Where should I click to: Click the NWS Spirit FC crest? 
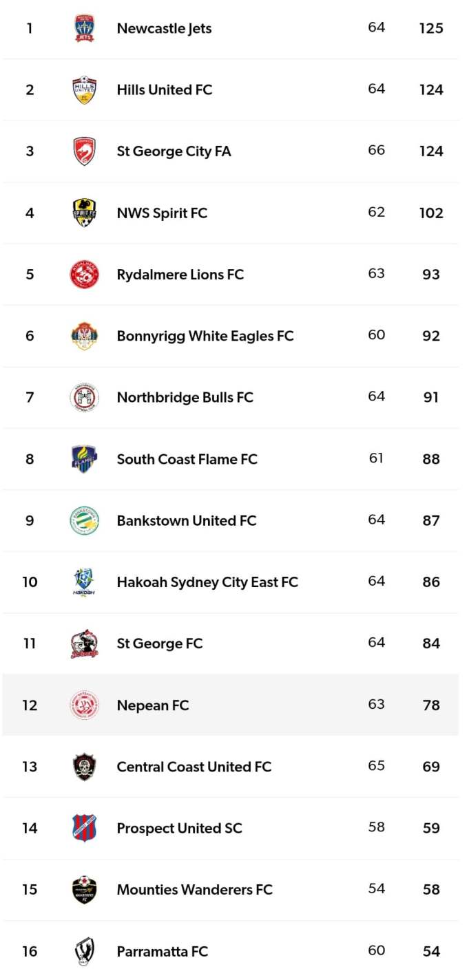point(85,213)
